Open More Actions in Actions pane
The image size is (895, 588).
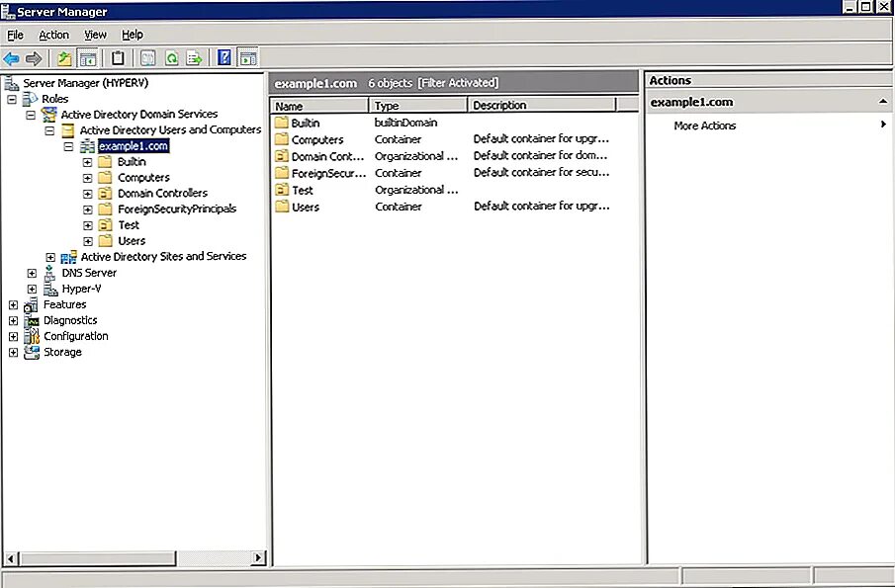704,126
